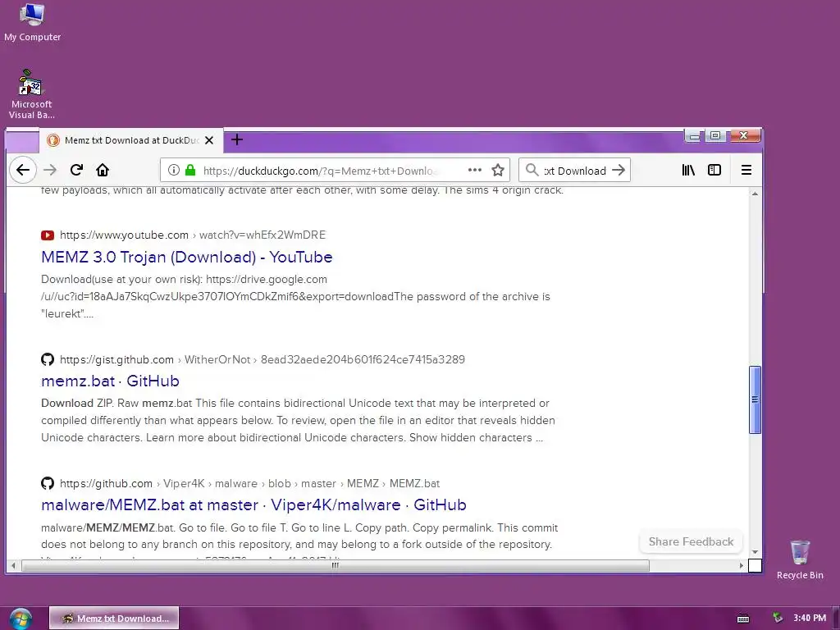This screenshot has width=840, height=630.
Task: Click the Memz txt Download taskbar button
Action: pyautogui.click(x=114, y=619)
